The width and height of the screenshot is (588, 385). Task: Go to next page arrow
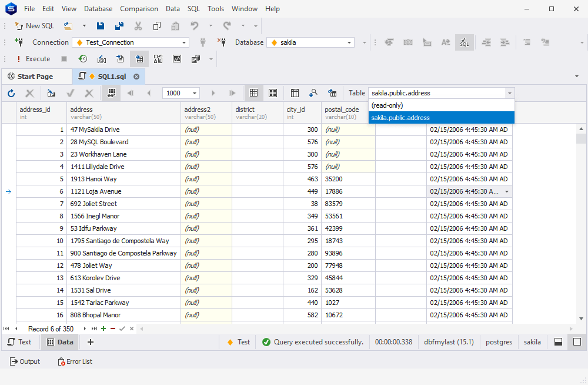point(213,93)
